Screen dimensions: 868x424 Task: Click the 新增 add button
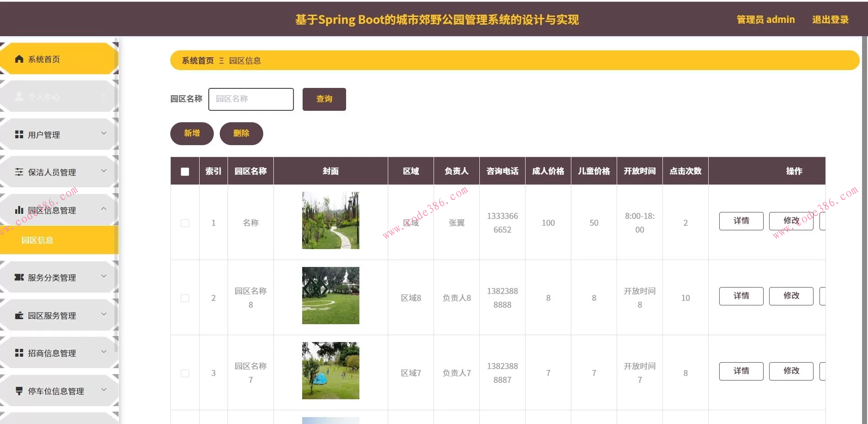(192, 134)
